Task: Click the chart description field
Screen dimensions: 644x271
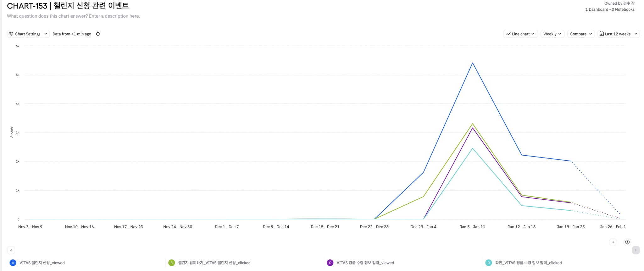Action: (x=74, y=16)
